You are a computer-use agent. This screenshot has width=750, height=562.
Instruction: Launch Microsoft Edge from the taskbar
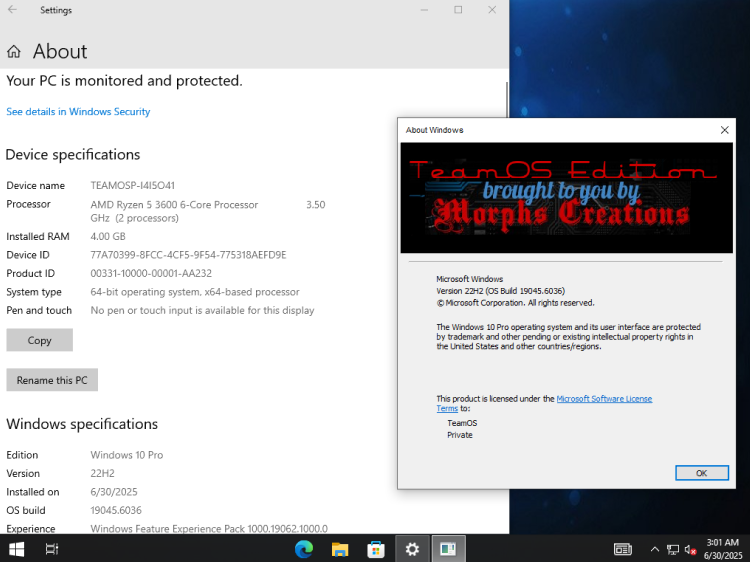click(x=304, y=549)
